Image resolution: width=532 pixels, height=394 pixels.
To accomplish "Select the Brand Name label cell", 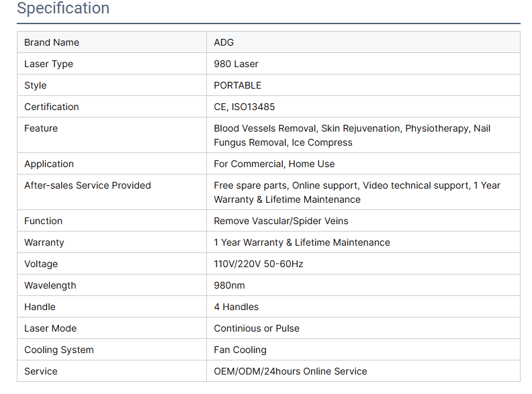I will tap(52, 42).
